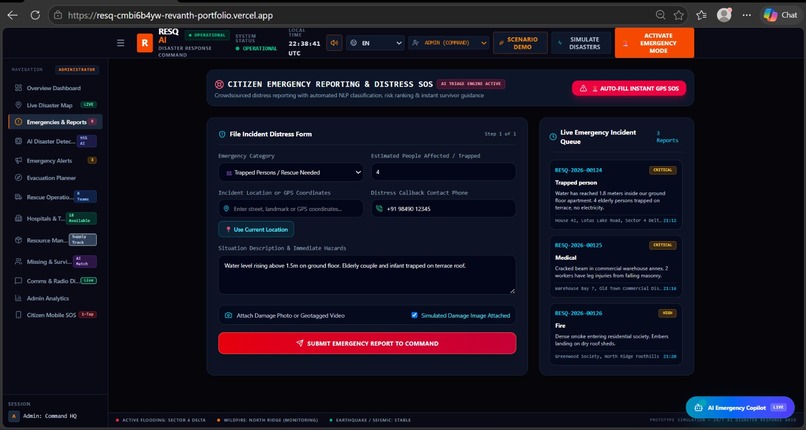Open Missing & Survivors item

[x=55, y=261]
